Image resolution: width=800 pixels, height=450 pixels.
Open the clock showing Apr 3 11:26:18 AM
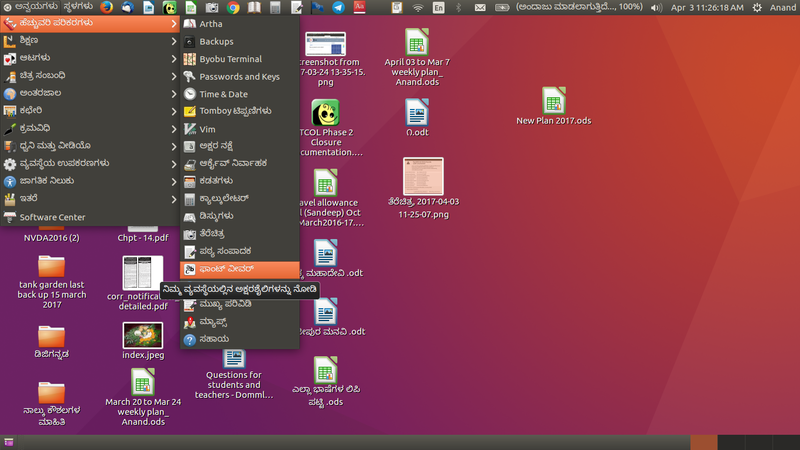pyautogui.click(x=707, y=8)
